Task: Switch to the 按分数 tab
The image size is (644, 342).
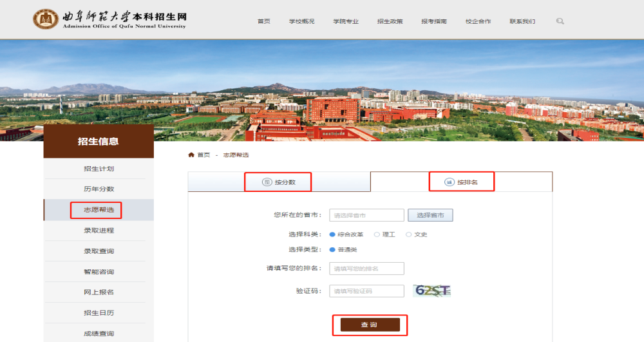Action: (279, 182)
